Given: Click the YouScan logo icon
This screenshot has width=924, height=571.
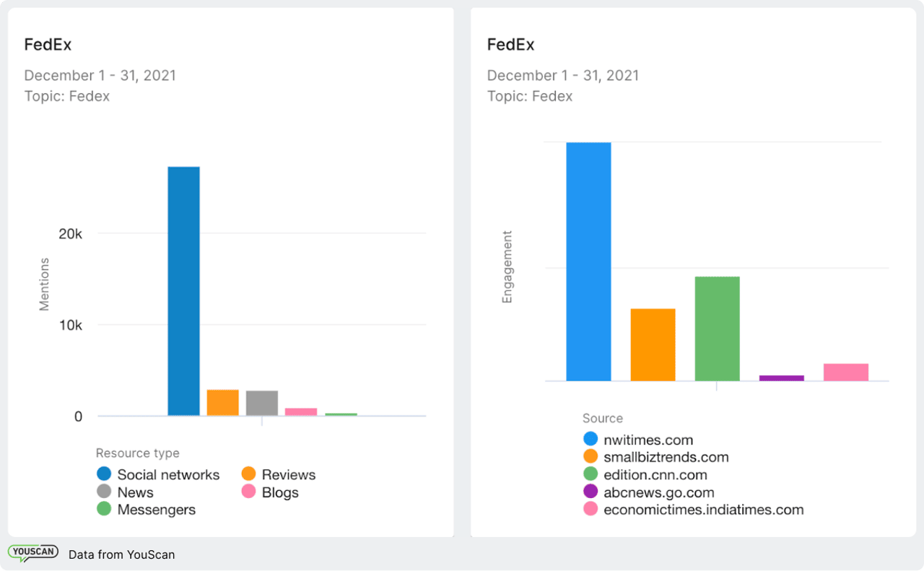Looking at the screenshot, I should coord(33,554).
